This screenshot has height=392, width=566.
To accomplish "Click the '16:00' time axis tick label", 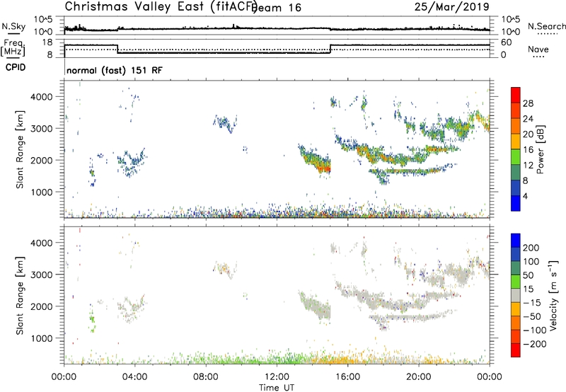I will [x=347, y=377].
